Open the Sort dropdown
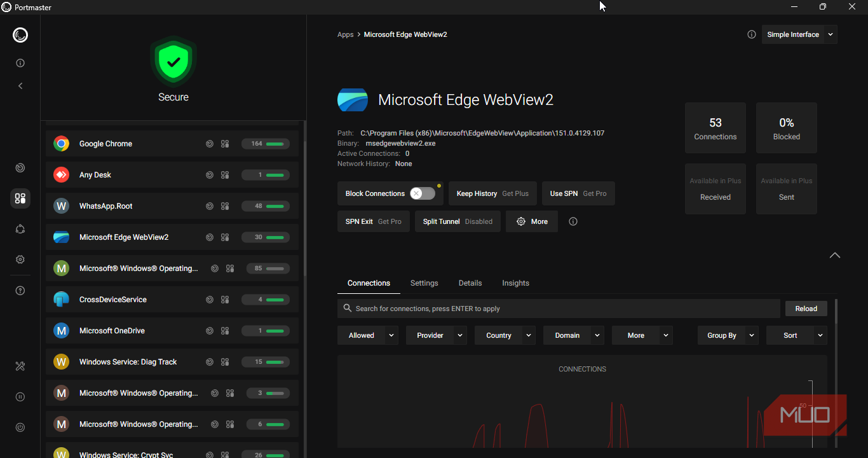The image size is (868, 458). tap(797, 335)
